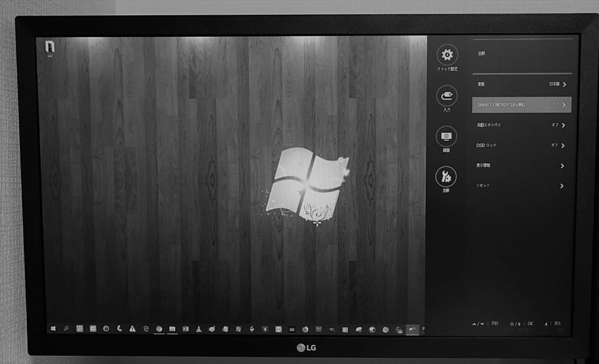Expand the 言語 row chevron

coord(564,84)
